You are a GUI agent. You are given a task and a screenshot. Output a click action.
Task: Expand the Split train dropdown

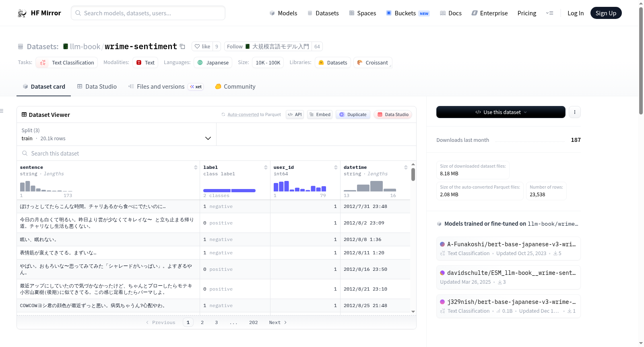(x=116, y=134)
